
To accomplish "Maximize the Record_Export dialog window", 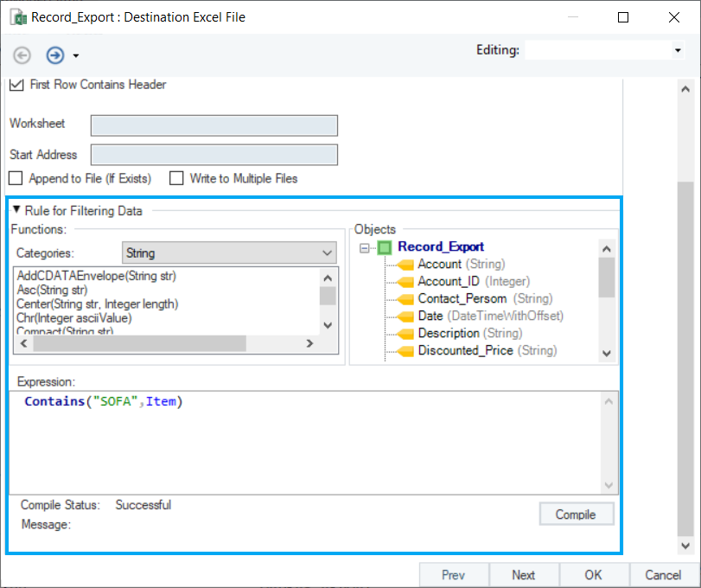I will pyautogui.click(x=623, y=17).
